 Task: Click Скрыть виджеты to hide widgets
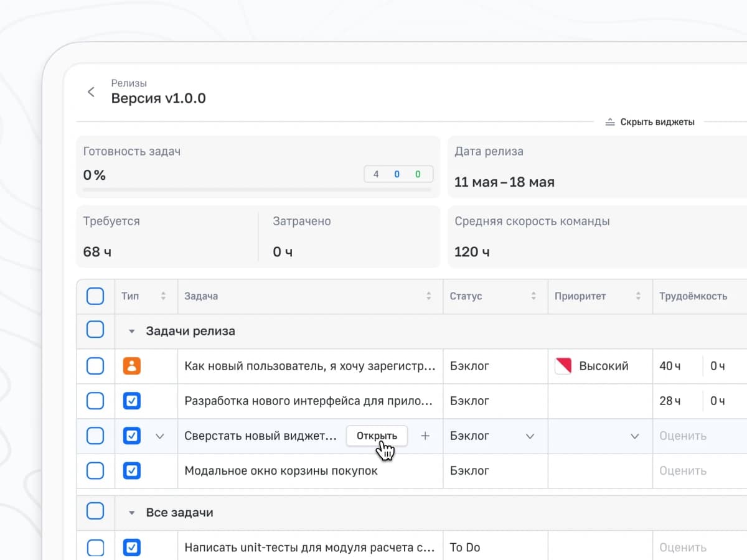(x=651, y=122)
